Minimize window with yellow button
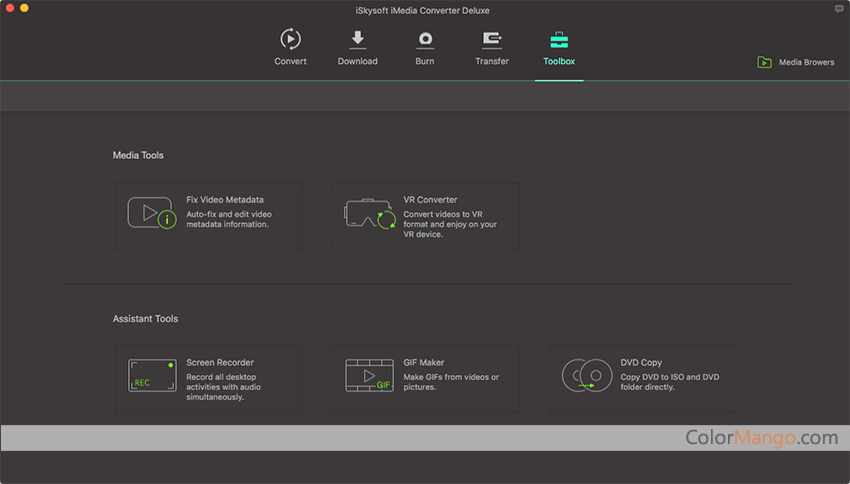Screen dimensions: 850x484 [x=24, y=8]
